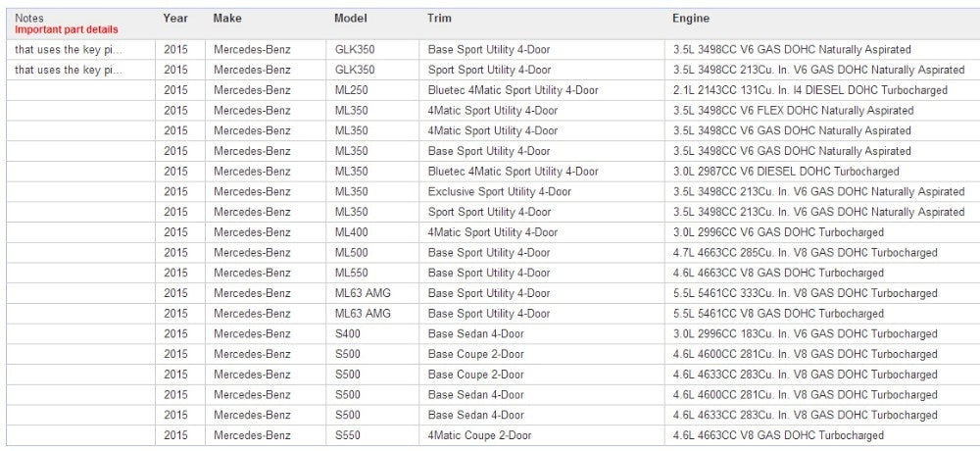The width and height of the screenshot is (980, 451).
Task: Select 'Sport Sport Utility 4-Door' trim in GLK350 row
Action: [x=489, y=70]
